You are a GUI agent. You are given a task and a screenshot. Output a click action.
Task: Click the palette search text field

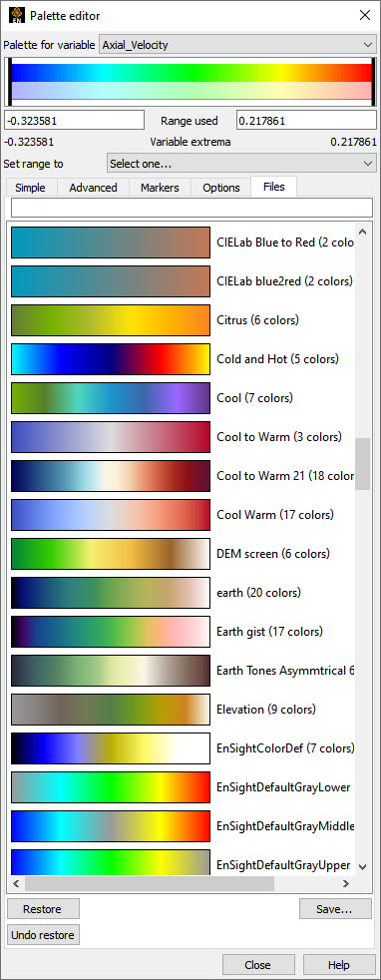click(x=191, y=208)
